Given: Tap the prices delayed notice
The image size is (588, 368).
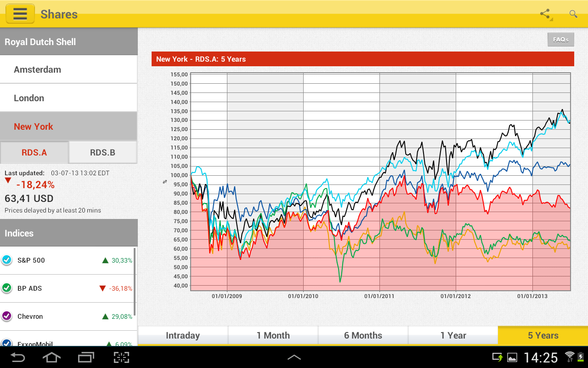Looking at the screenshot, I should coord(53,210).
